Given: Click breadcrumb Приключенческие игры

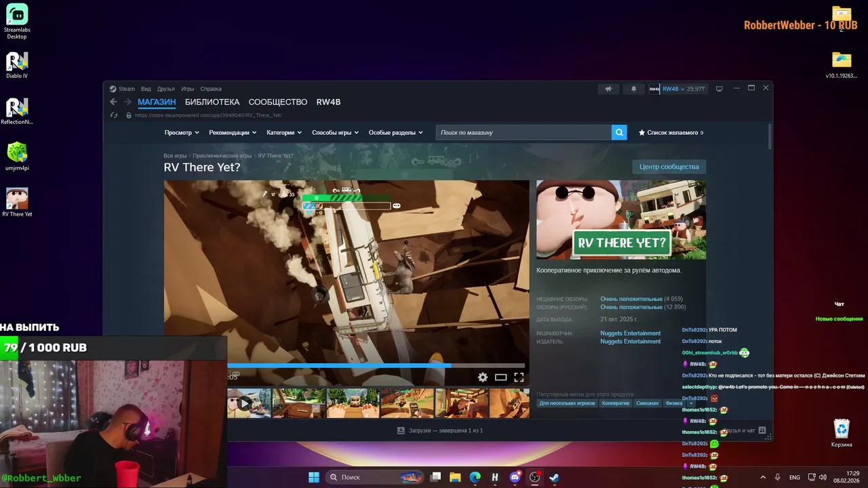Looking at the screenshot, I should (222, 156).
